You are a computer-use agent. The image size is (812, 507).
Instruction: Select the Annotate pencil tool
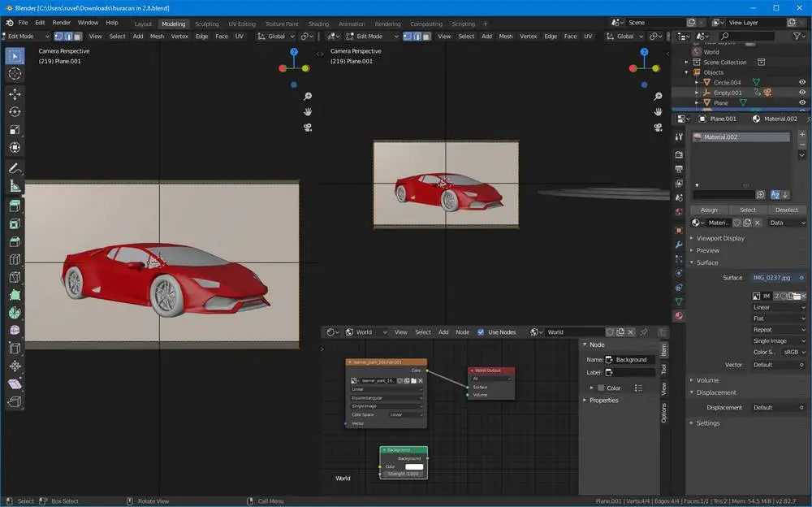(15, 168)
